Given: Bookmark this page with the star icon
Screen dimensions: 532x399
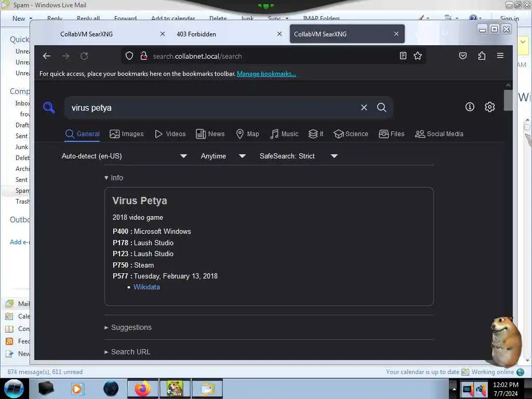Looking at the screenshot, I should coord(418,56).
